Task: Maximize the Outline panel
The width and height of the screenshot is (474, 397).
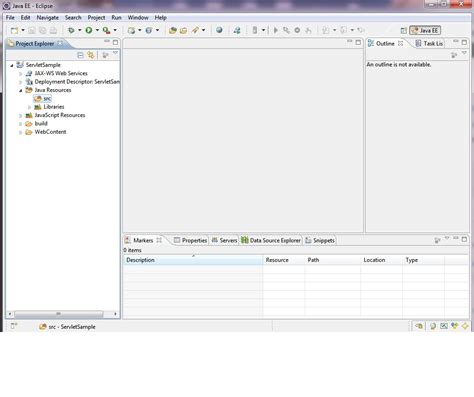Action: (464, 42)
